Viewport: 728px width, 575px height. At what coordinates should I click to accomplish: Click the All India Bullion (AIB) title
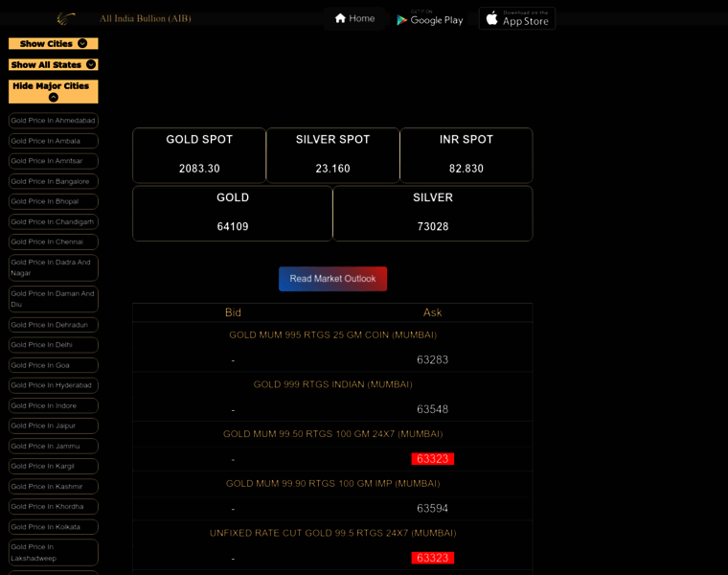[x=146, y=18]
